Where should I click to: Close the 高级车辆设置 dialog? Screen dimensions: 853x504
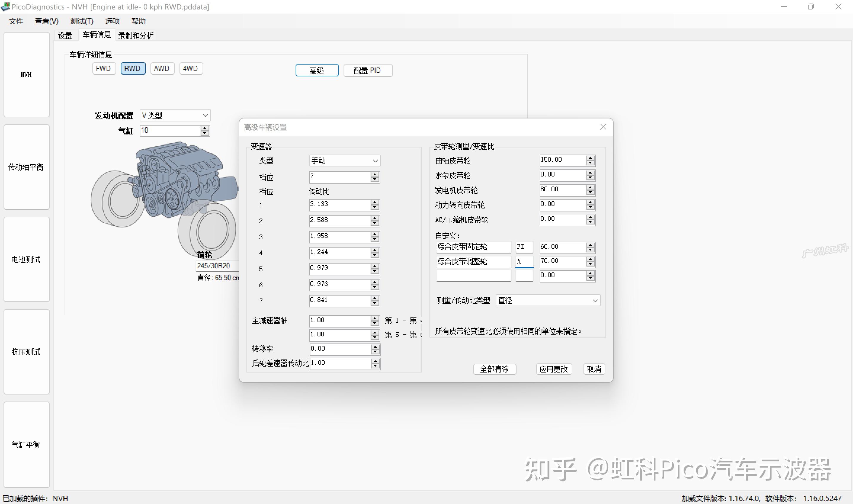[x=603, y=127]
